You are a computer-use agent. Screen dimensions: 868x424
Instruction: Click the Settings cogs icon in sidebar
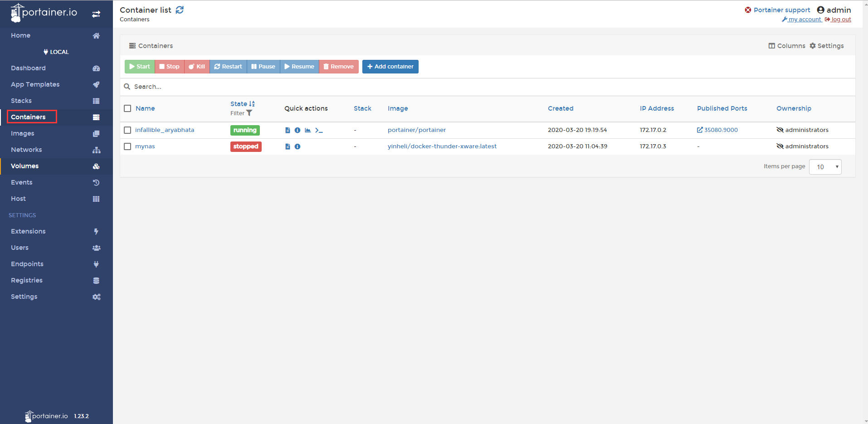96,297
